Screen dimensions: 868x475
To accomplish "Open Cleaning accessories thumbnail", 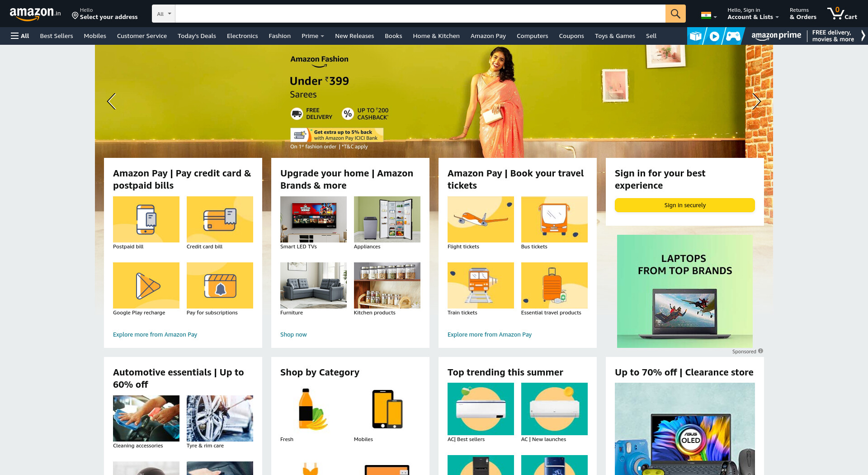I will 146,418.
